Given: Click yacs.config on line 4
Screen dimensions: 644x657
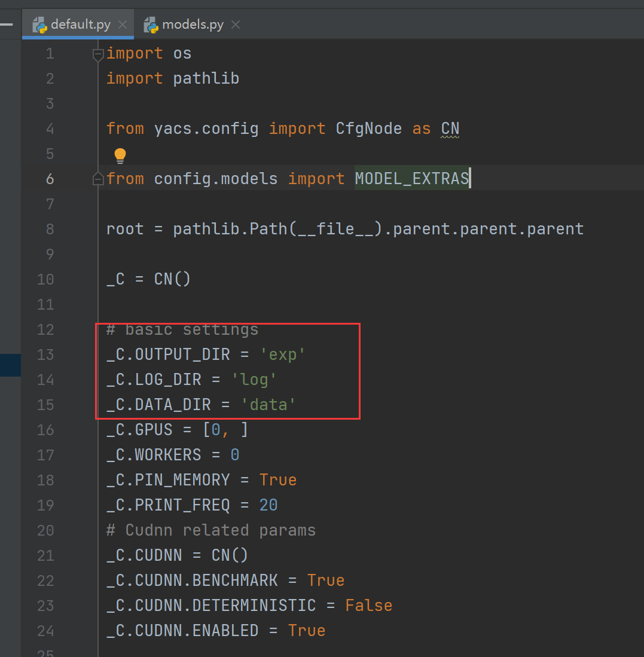Looking at the screenshot, I should click(206, 129).
